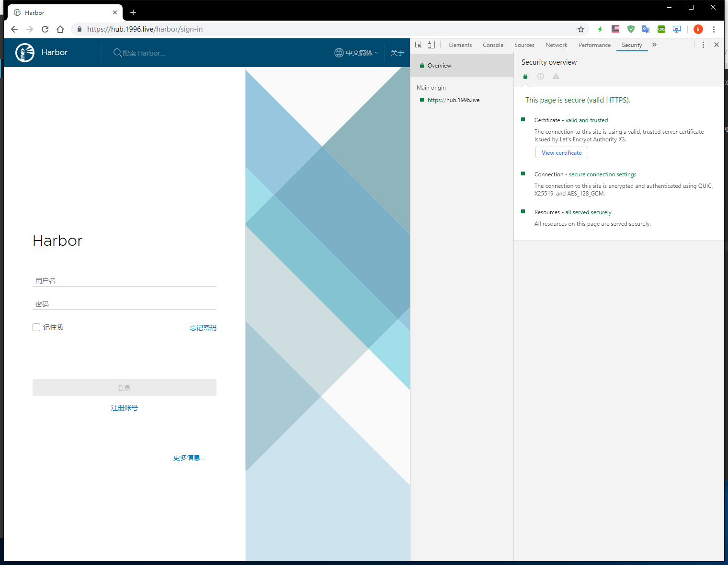Click the CORS extension icon
The width and height of the screenshot is (728, 565).
pyautogui.click(x=661, y=29)
